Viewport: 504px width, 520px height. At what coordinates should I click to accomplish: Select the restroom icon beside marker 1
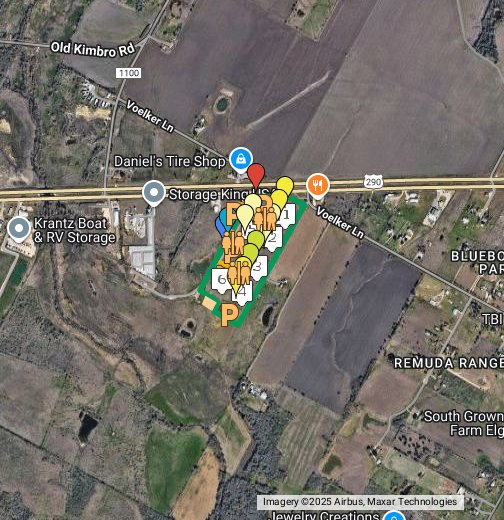(x=265, y=218)
